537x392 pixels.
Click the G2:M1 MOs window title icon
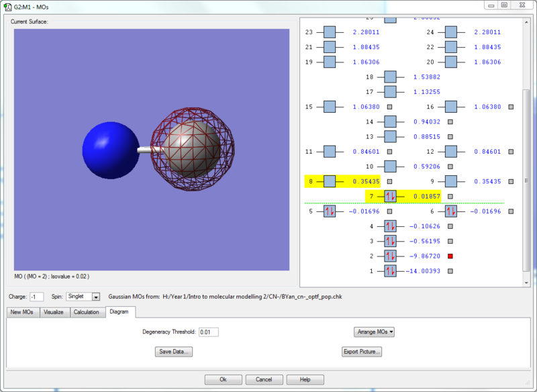click(8, 7)
